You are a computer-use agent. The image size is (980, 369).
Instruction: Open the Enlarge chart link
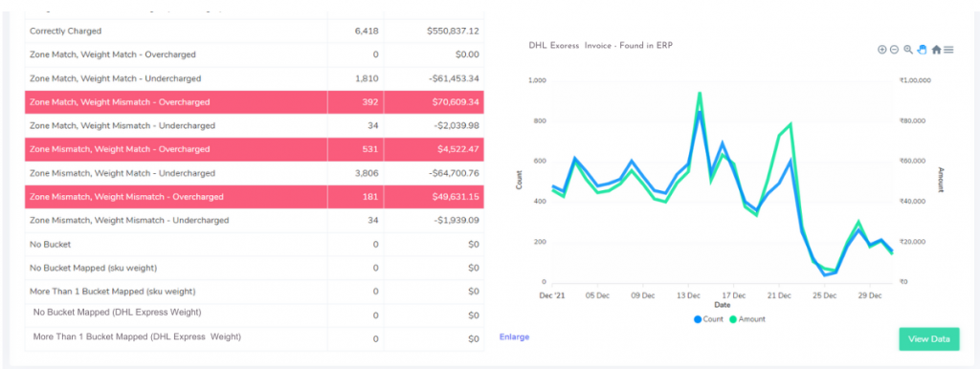click(x=514, y=337)
